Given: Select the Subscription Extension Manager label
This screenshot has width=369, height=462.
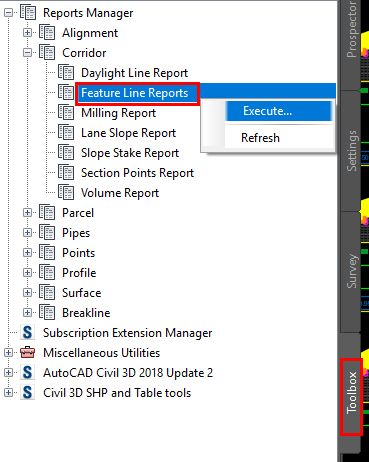Looking at the screenshot, I should (128, 333).
